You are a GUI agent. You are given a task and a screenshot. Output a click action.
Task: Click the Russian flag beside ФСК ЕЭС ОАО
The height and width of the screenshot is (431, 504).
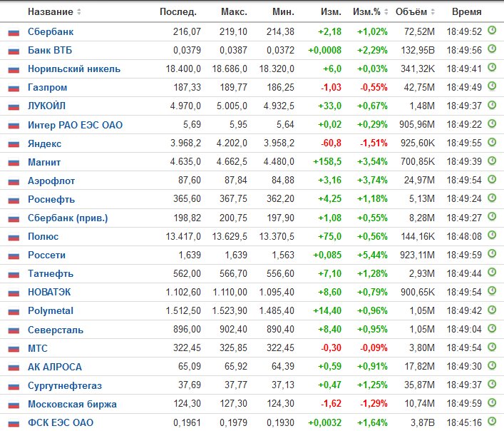click(14, 423)
